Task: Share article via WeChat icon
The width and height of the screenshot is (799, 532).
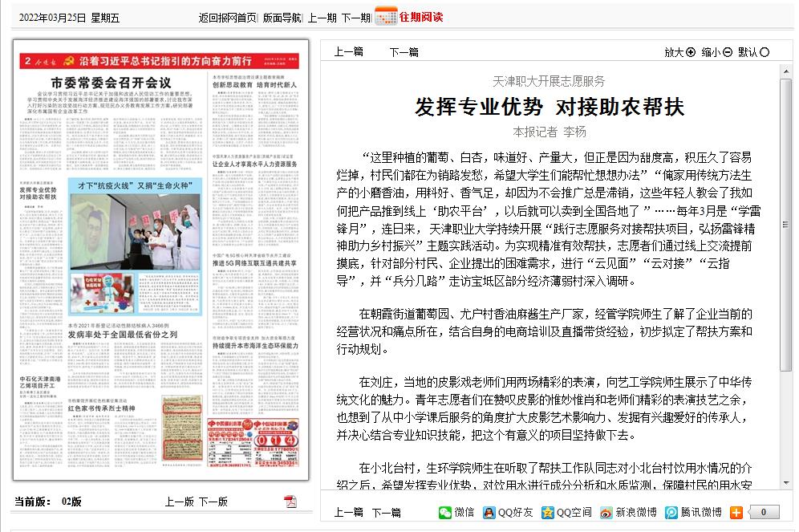Action: pyautogui.click(x=445, y=512)
